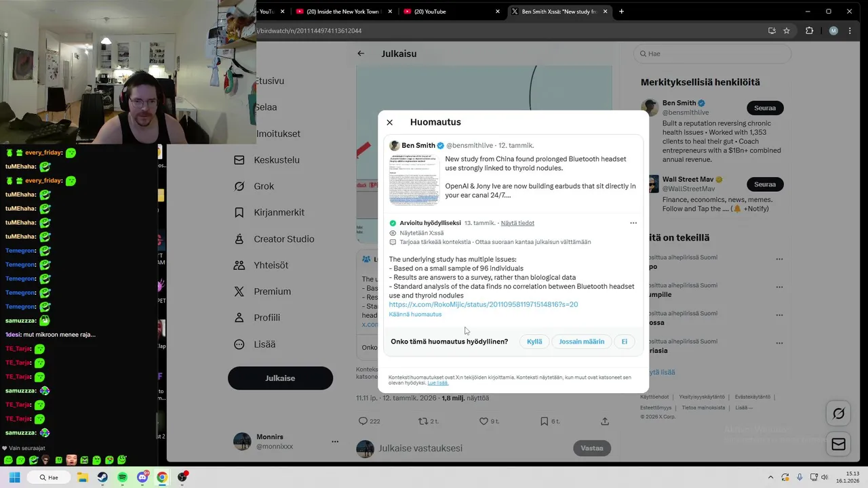This screenshot has width=868, height=488.
Task: Focus the Julkaise vastauksesi reply field
Action: point(420,448)
